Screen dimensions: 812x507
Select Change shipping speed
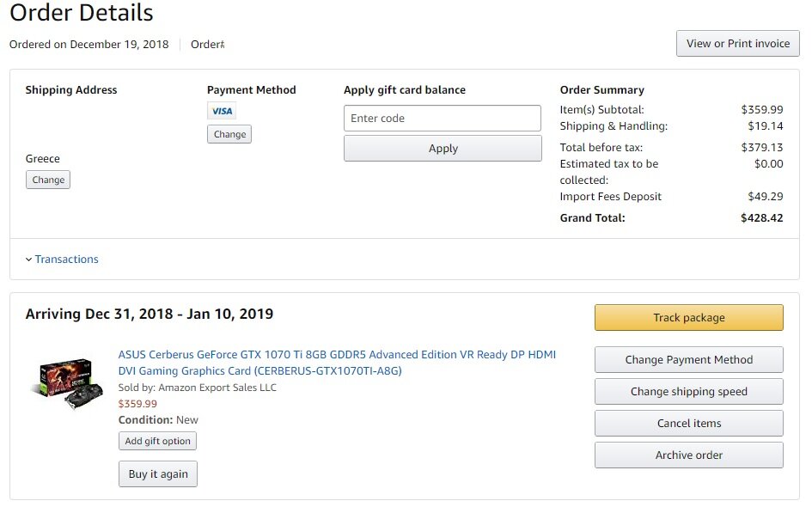pos(689,392)
